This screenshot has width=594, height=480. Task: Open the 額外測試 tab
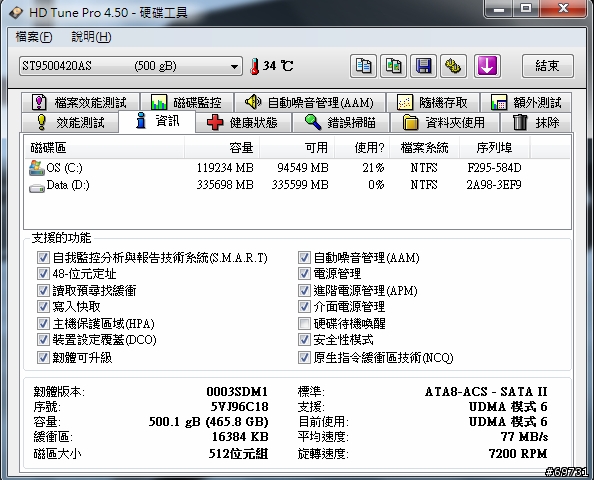[x=526, y=102]
